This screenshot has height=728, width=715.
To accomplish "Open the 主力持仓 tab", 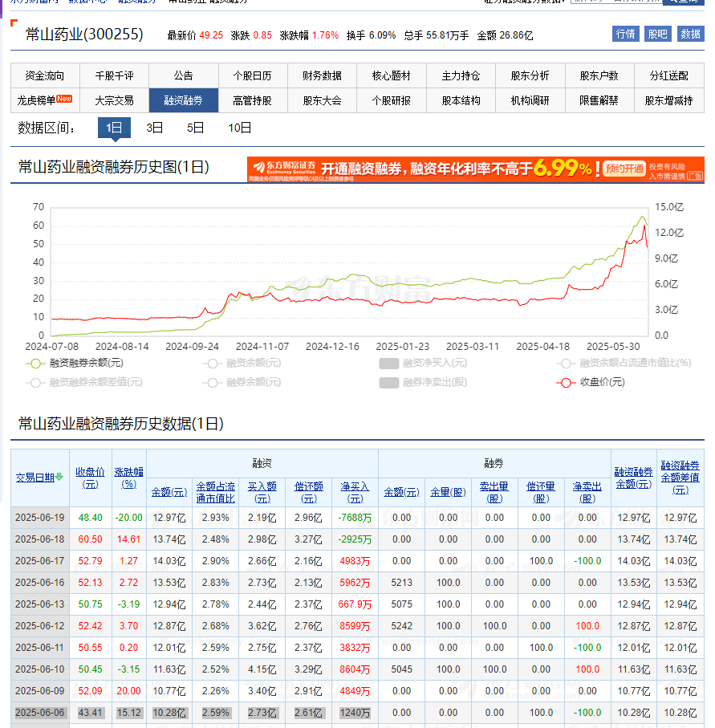I will point(461,75).
